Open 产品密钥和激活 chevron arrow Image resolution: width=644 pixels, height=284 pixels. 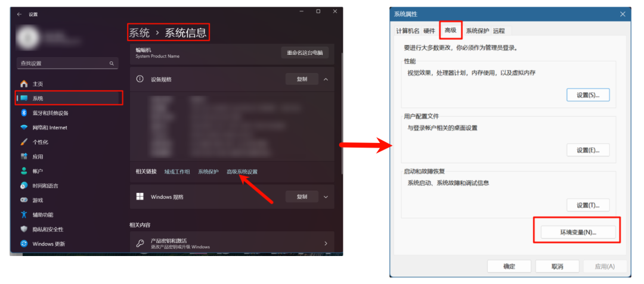point(326,244)
